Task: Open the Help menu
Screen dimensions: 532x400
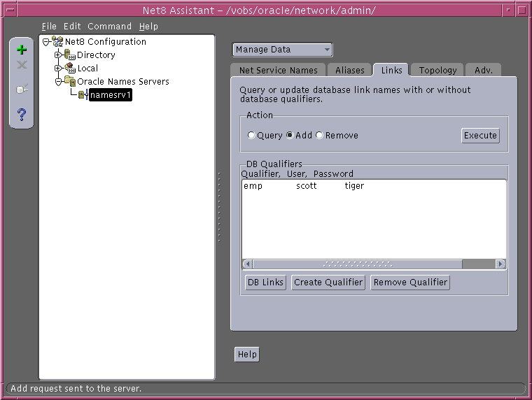Action: pyautogui.click(x=148, y=26)
